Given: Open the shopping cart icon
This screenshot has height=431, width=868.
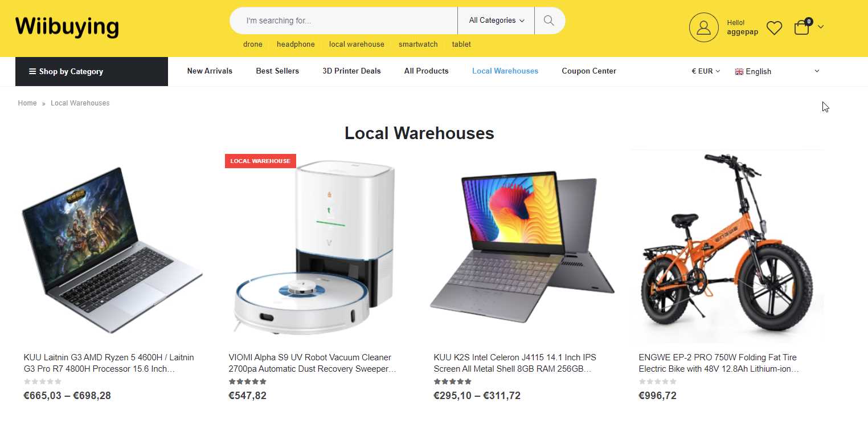Looking at the screenshot, I should point(803,27).
